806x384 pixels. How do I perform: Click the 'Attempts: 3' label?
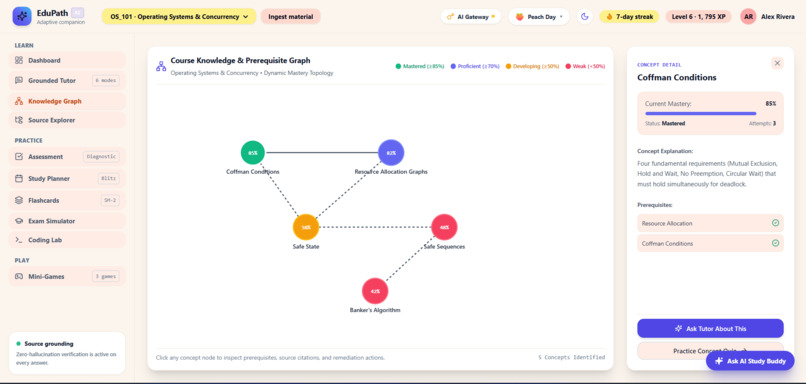762,123
